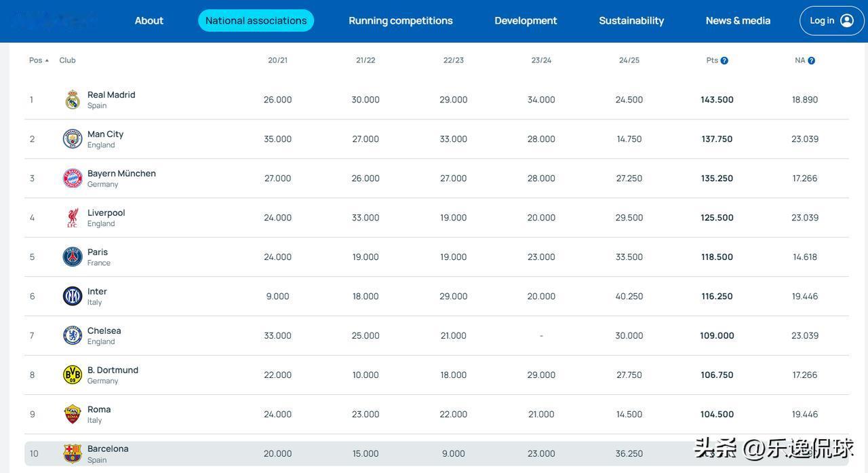Open the Liverpool club link
The height and width of the screenshot is (473, 868).
click(106, 212)
